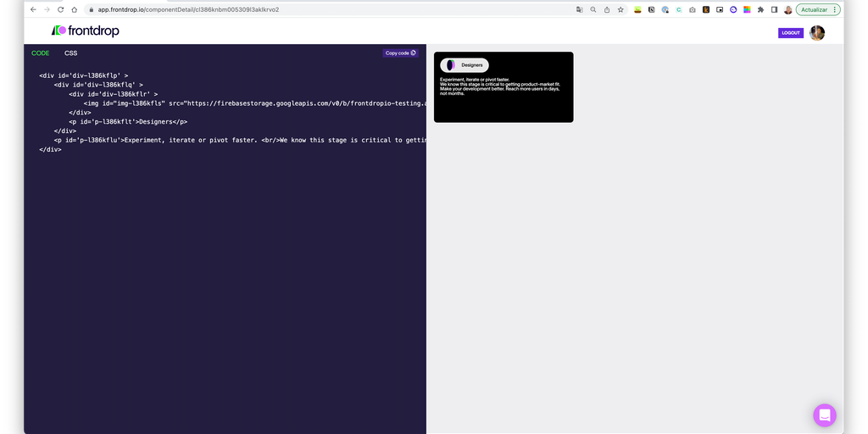Screen dimensions: 868x434
Task: Open the share page icon in address bar
Action: click(x=607, y=9)
